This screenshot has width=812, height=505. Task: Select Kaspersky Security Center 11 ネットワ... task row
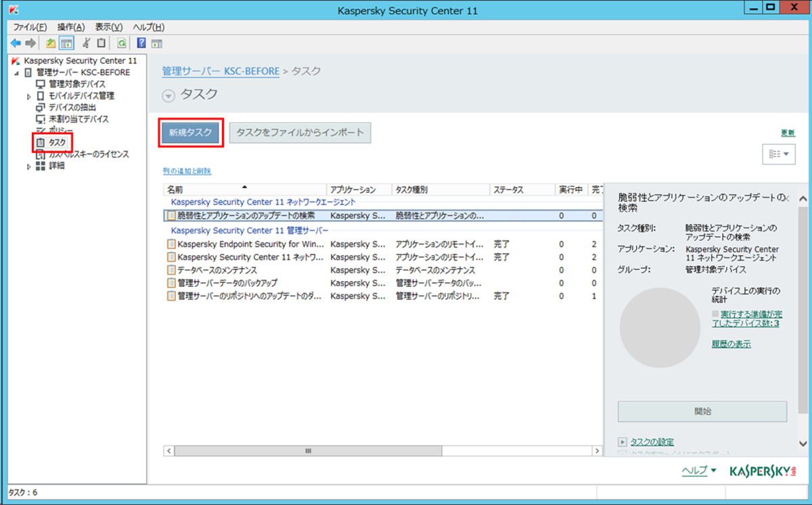(x=383, y=257)
